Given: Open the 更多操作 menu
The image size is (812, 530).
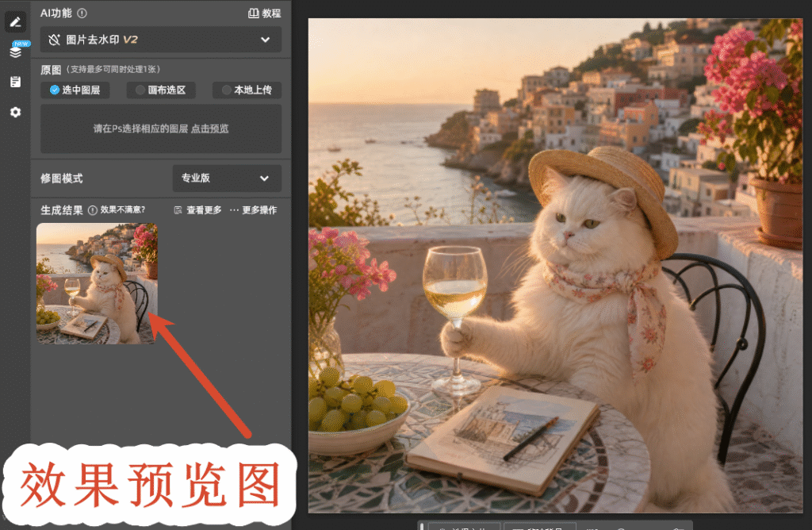Looking at the screenshot, I should (253, 209).
